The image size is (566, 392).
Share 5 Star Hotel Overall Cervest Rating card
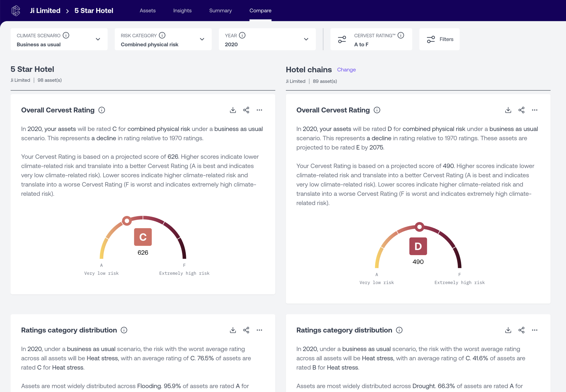click(246, 110)
